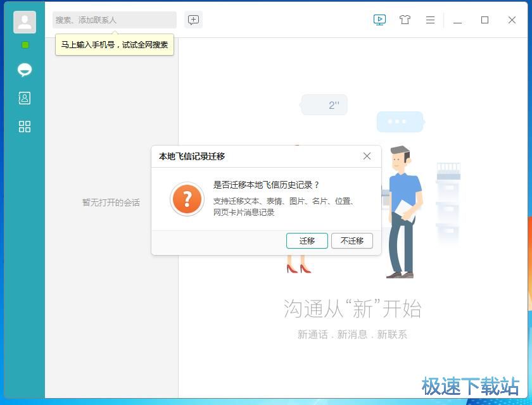Click the new chat plus icon

193,20
